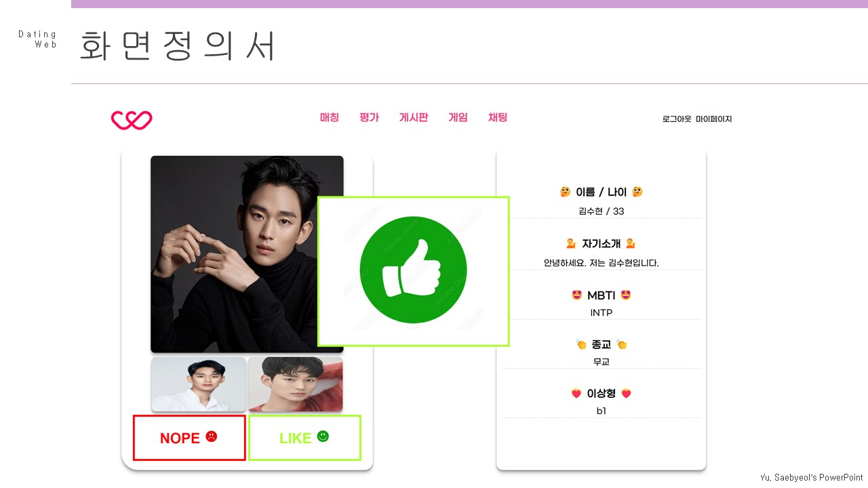868x488 pixels.
Task: Click the pink heart infinity logo
Action: [x=132, y=120]
